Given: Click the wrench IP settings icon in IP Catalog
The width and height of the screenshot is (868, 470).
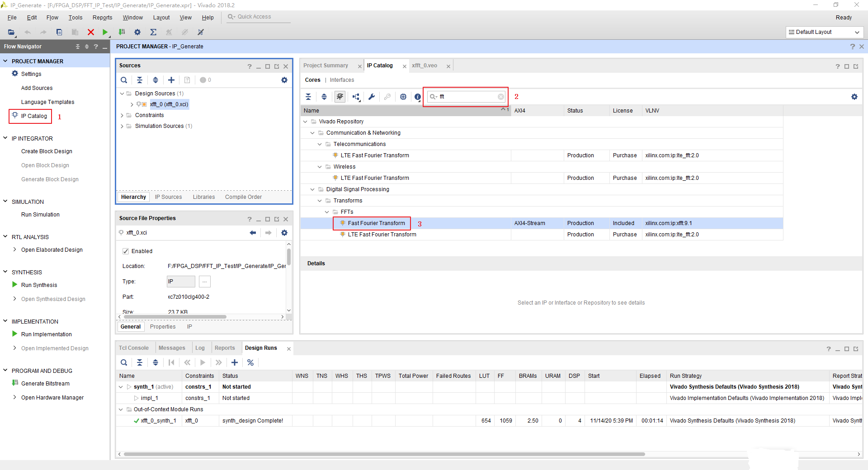Looking at the screenshot, I should click(x=372, y=96).
